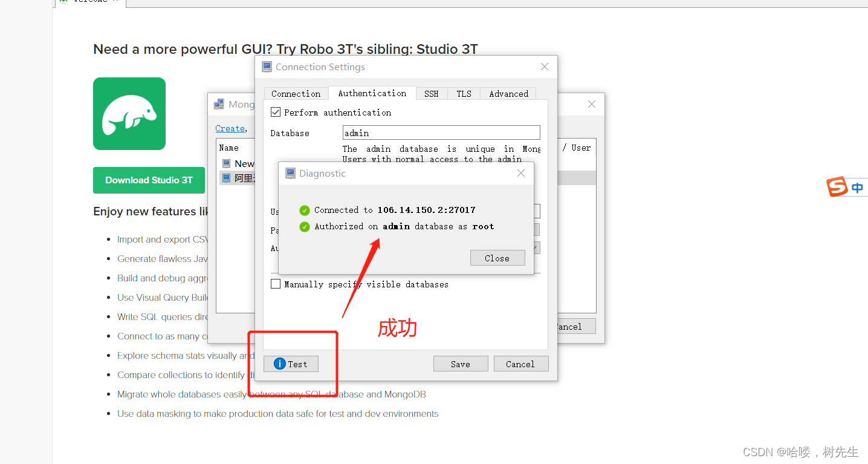Click the Download Studio 3T button
The width and height of the screenshot is (868, 464).
pyautogui.click(x=149, y=180)
